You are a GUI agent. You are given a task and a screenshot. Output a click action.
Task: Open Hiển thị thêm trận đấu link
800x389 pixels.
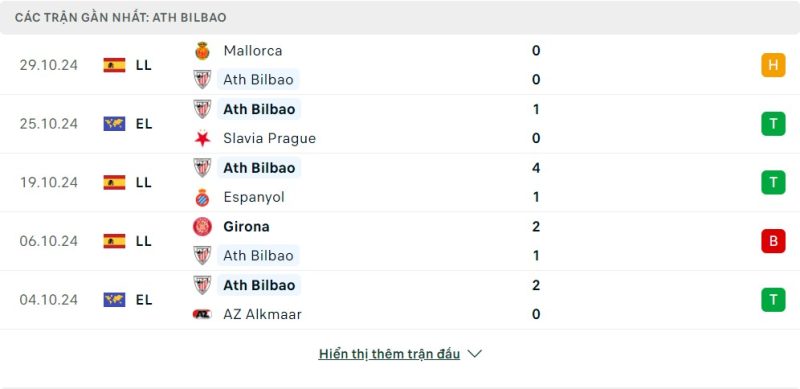point(389,354)
